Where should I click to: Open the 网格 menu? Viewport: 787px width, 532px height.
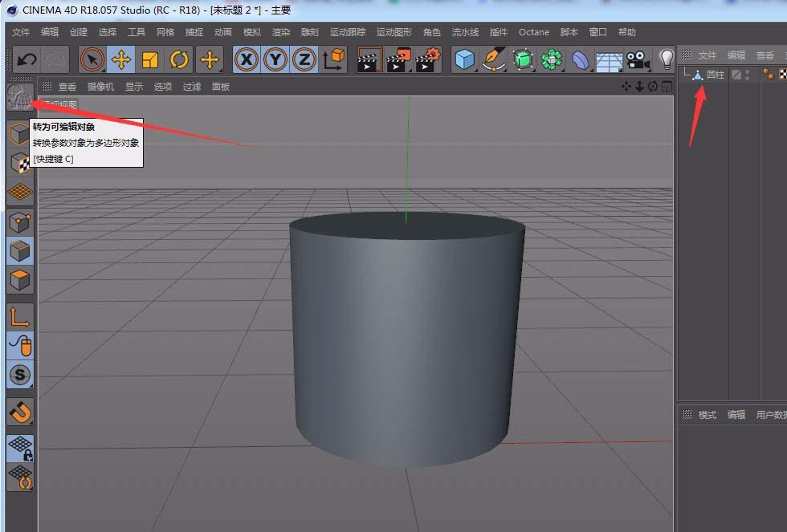click(x=165, y=32)
